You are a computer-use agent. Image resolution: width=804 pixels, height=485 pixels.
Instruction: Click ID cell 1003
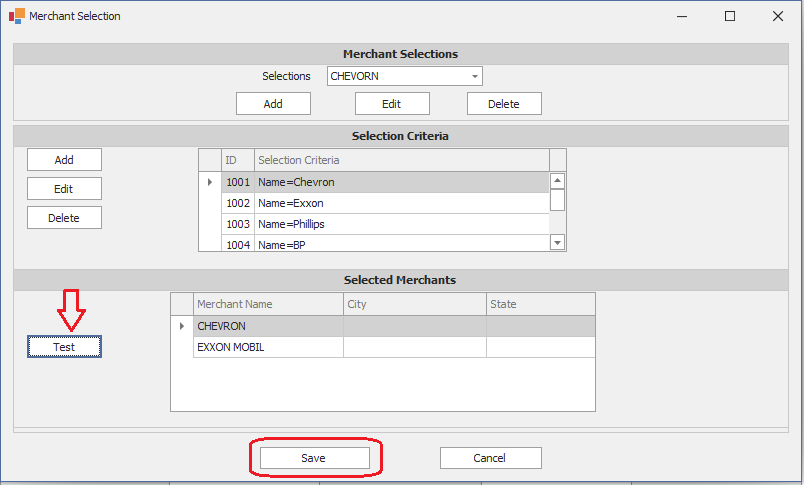coord(238,224)
